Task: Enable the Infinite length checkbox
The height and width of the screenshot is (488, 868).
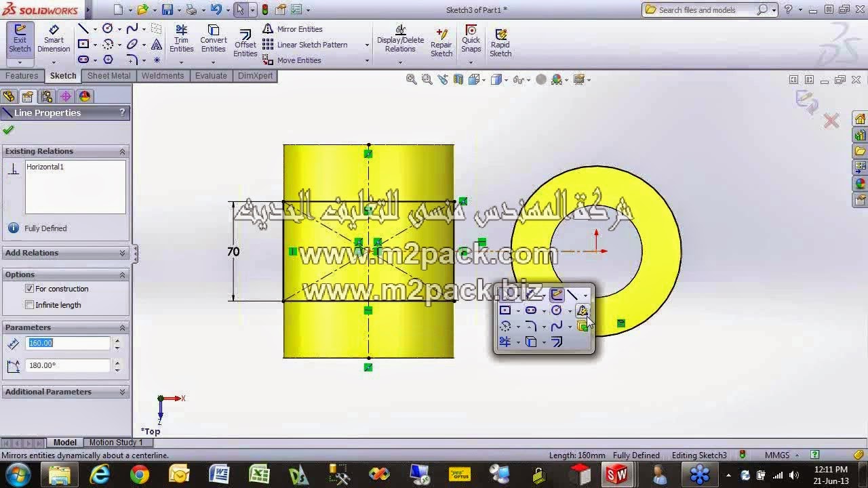Action: (29, 305)
